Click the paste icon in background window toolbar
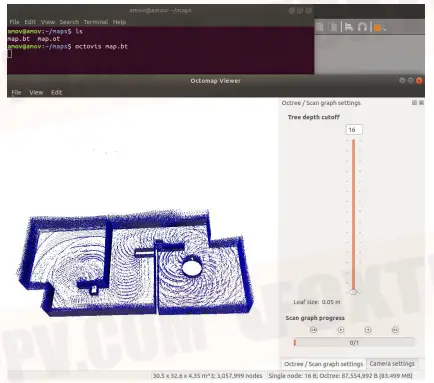Image resolution: width=434 pixels, height=383 pixels. [x=332, y=27]
